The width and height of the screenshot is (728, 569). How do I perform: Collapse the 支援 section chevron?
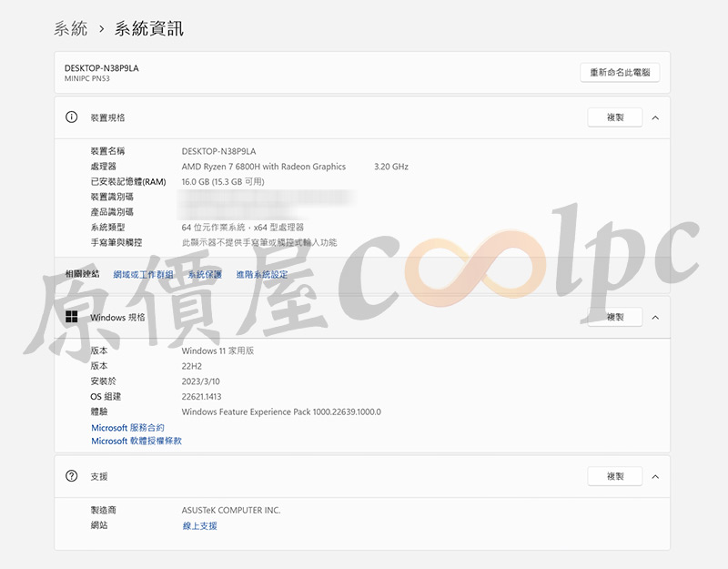655,476
